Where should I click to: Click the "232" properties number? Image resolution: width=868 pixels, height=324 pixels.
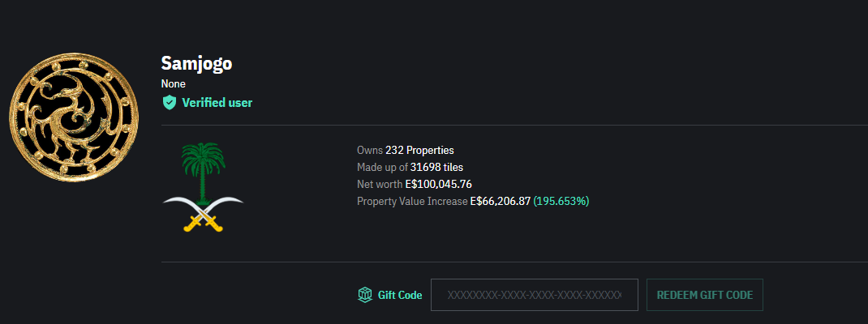394,150
